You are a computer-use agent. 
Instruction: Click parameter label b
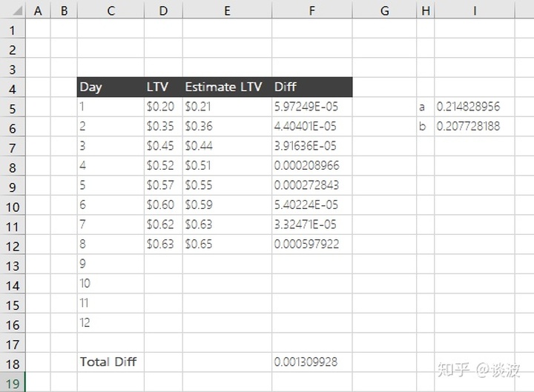426,127
